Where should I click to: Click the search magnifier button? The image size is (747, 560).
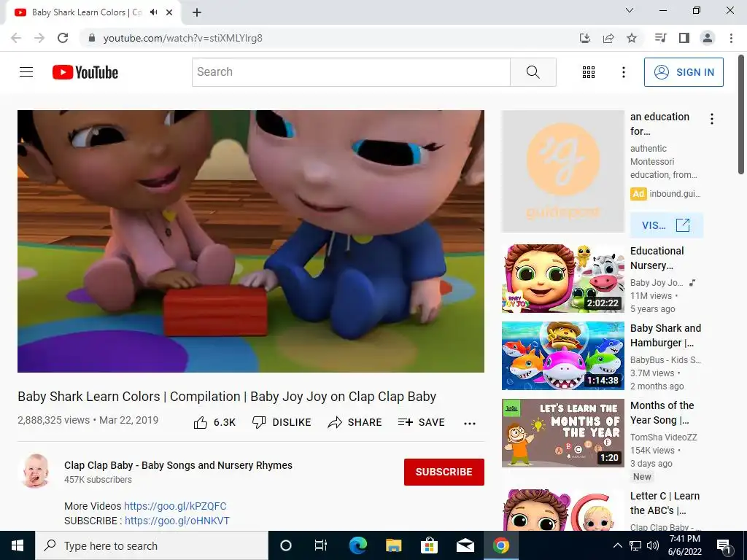coord(533,72)
